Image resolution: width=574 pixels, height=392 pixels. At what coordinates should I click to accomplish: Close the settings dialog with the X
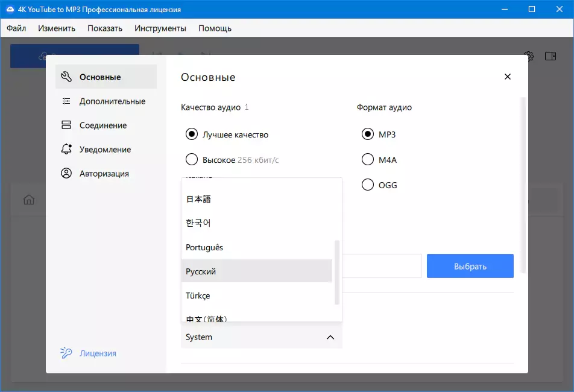(507, 77)
